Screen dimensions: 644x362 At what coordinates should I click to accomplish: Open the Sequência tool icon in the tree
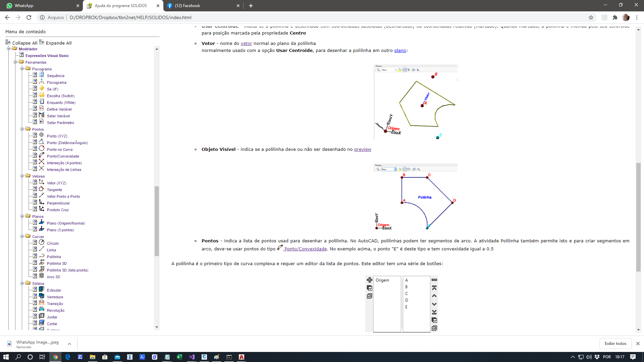coord(42,75)
